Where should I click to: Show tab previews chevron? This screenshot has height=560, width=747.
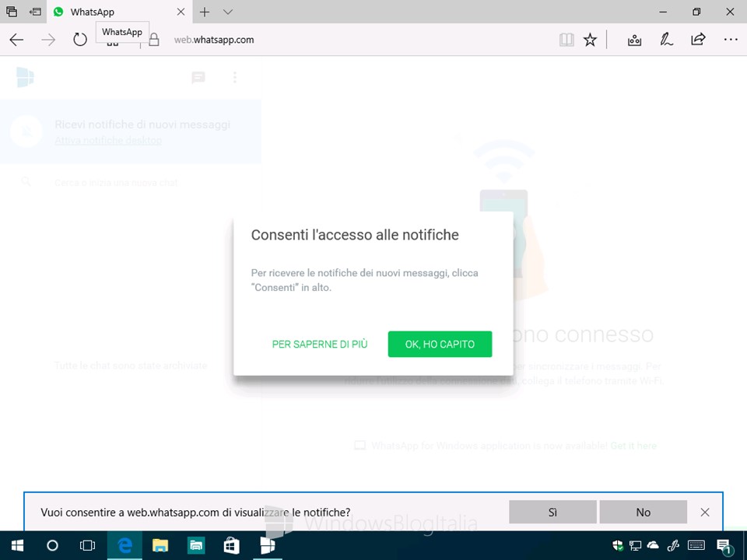(x=228, y=12)
